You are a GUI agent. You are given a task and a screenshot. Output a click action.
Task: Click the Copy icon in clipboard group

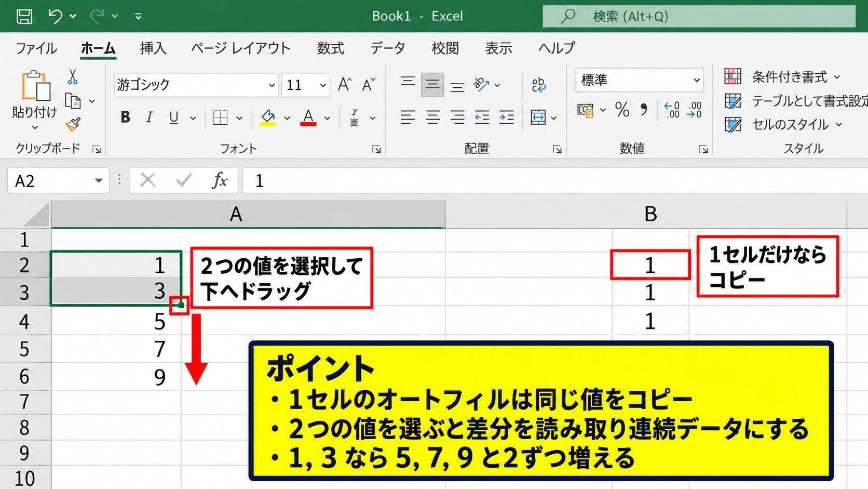[x=73, y=101]
